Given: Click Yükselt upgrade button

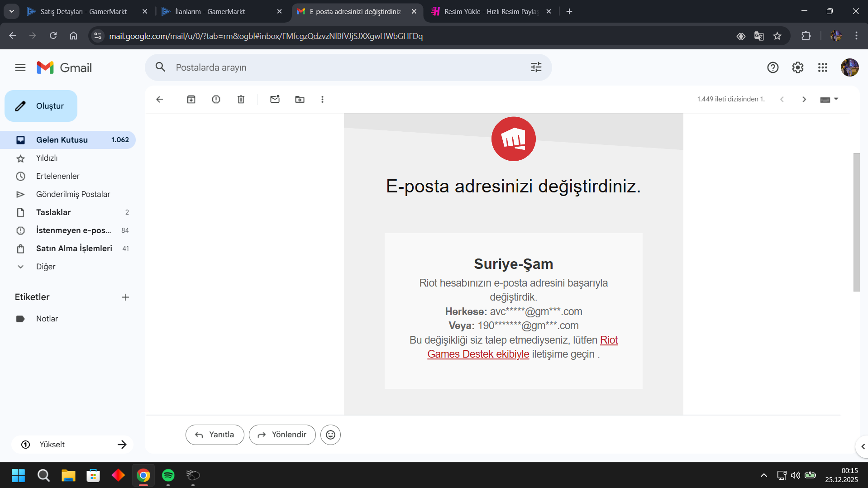Looking at the screenshot, I should coord(72,445).
